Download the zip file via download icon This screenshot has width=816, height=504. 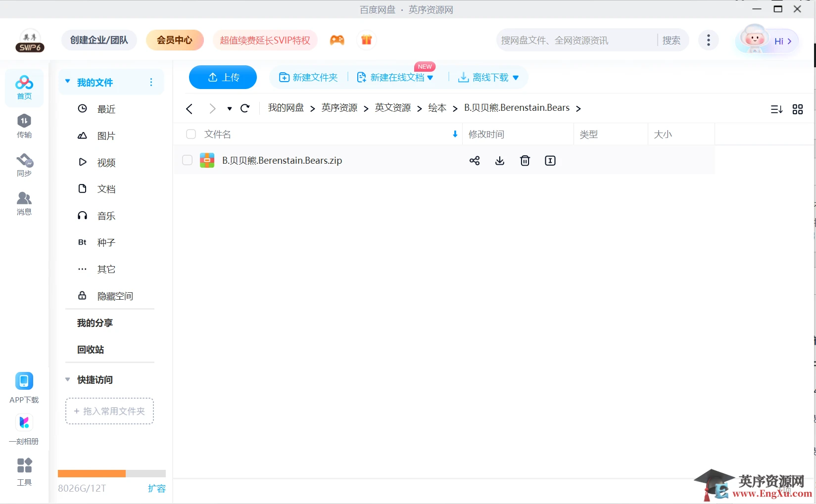point(500,160)
